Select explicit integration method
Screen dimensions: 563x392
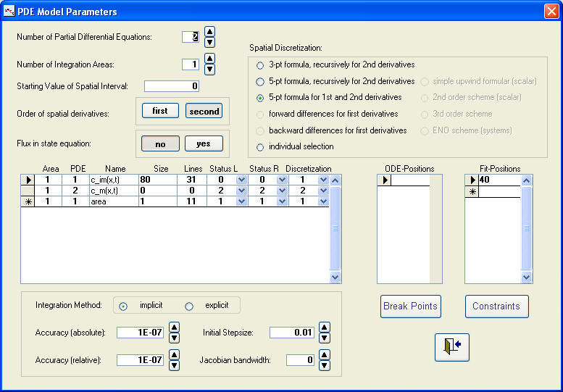click(189, 306)
